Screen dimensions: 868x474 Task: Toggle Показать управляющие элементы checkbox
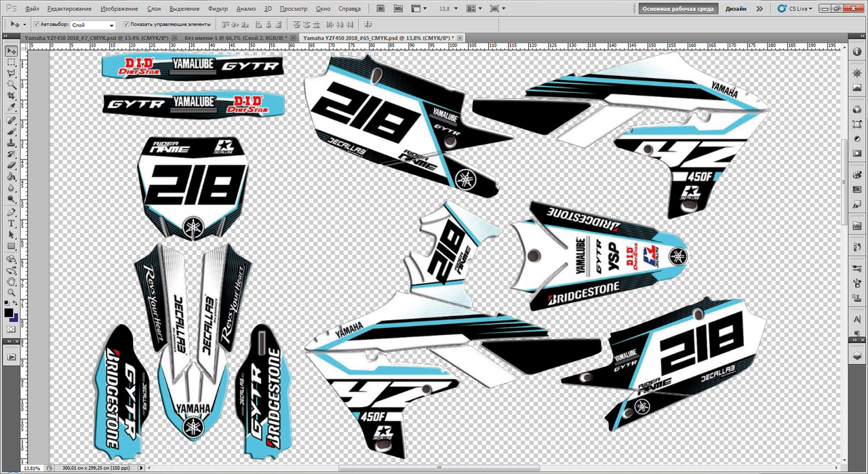pyautogui.click(x=126, y=24)
